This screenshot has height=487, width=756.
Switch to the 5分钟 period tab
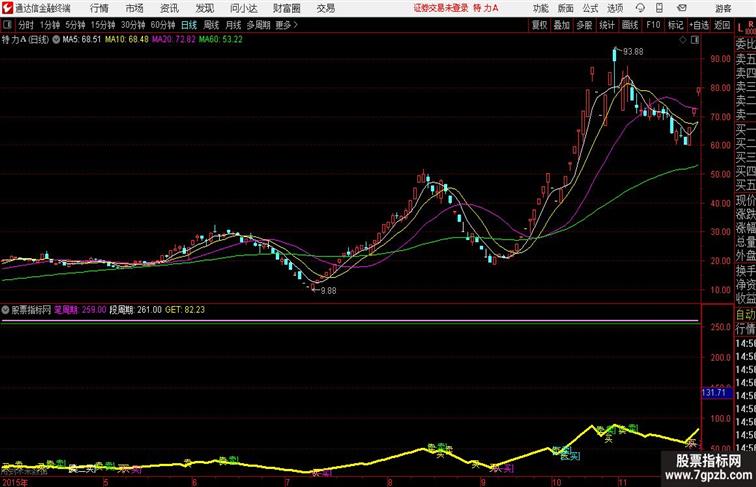pos(75,25)
